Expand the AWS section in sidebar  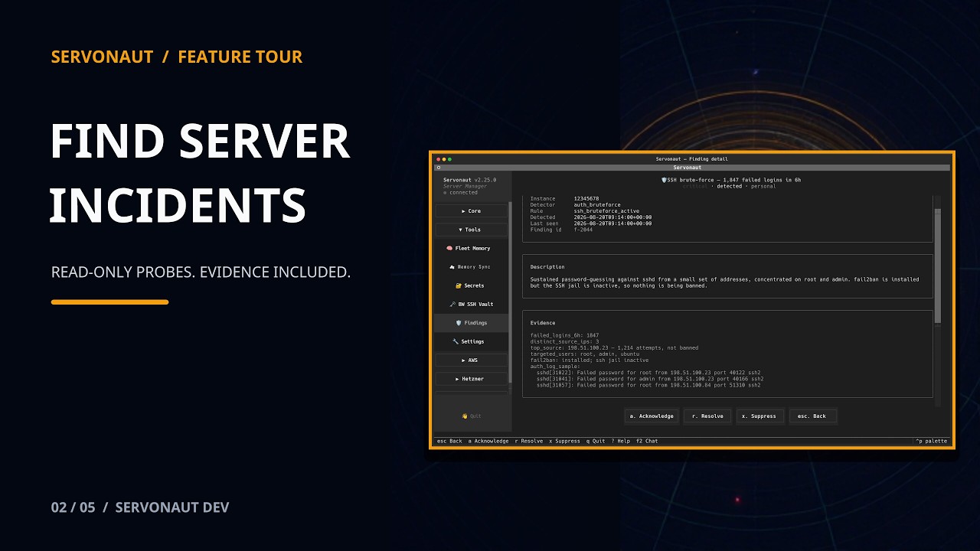[x=471, y=360]
